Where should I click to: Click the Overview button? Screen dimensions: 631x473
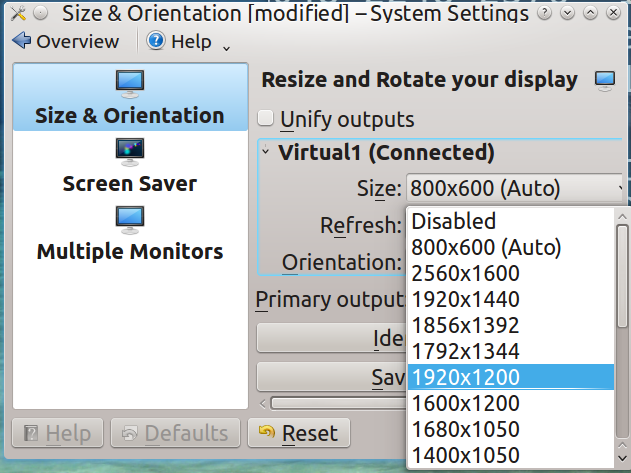[66, 41]
